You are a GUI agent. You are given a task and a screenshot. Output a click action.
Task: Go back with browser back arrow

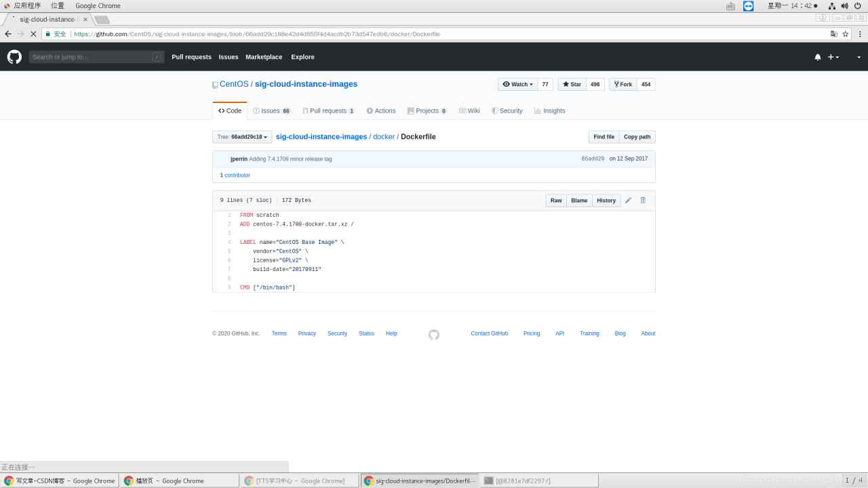(x=7, y=34)
